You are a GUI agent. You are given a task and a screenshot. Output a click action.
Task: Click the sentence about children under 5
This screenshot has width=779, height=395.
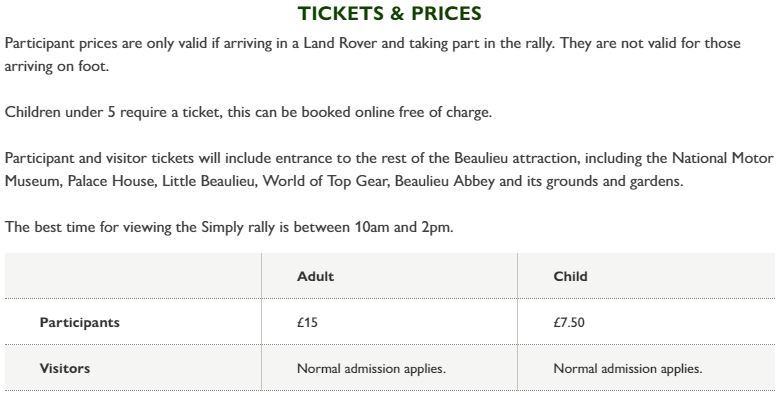tap(248, 112)
